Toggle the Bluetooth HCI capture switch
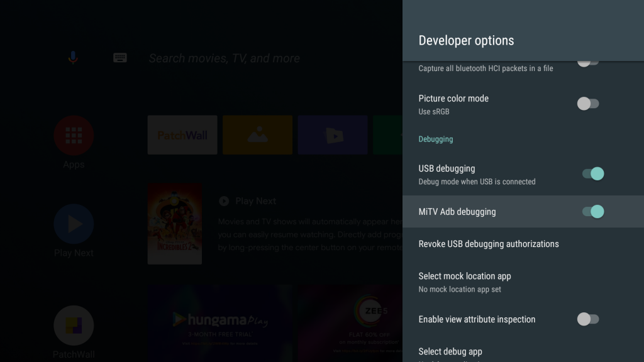The width and height of the screenshot is (644, 362). [588, 62]
